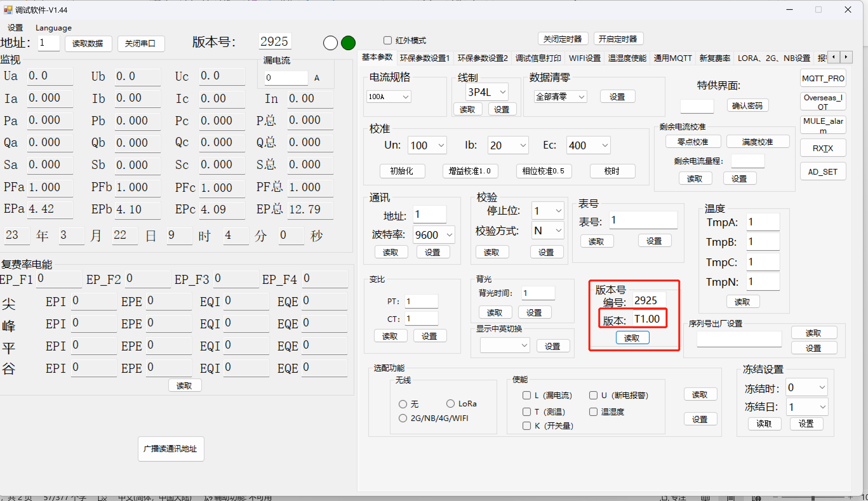The height and width of the screenshot is (501, 868).
Task: Click the tab strip right scroll arrow
Action: 846,57
